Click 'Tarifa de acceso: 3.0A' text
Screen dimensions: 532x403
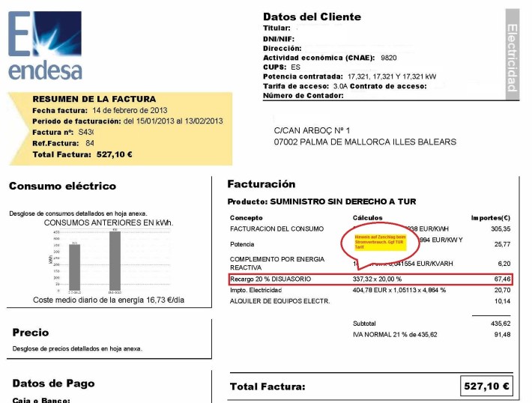coord(306,86)
